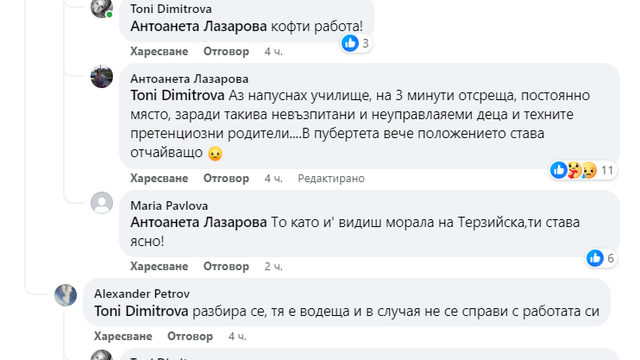Open Maria Pavlova author name link
Viewport: 640px width, 360px height.
pos(169,206)
